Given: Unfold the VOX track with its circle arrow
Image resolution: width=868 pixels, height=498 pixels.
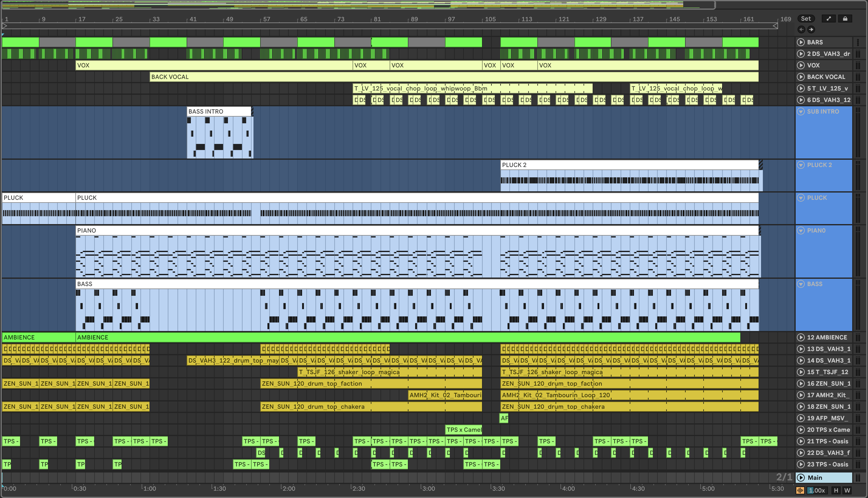Looking at the screenshot, I should coord(801,65).
